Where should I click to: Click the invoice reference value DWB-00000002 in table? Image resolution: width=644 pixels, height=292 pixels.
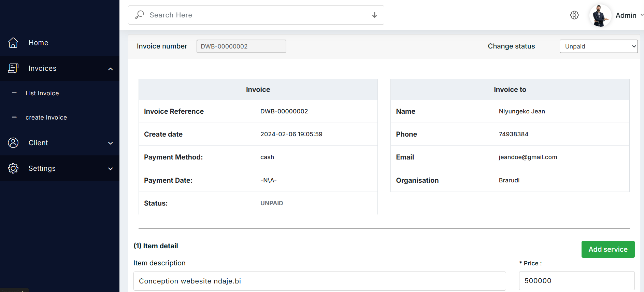(x=284, y=111)
